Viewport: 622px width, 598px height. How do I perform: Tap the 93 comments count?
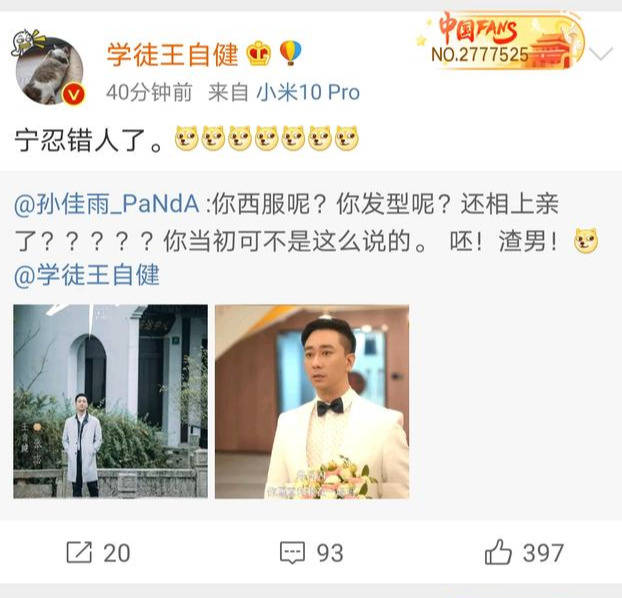pos(330,553)
